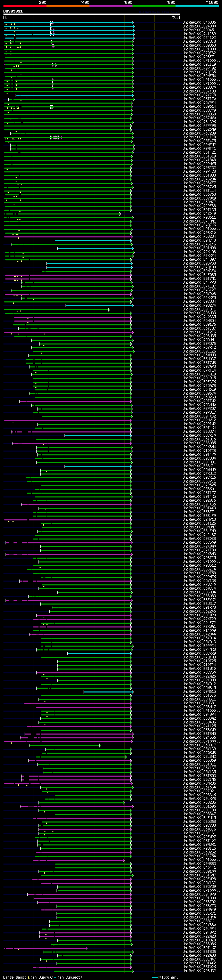
Task: Click the cyan ~100% identity legend segment
Action: tap(197, 6)
